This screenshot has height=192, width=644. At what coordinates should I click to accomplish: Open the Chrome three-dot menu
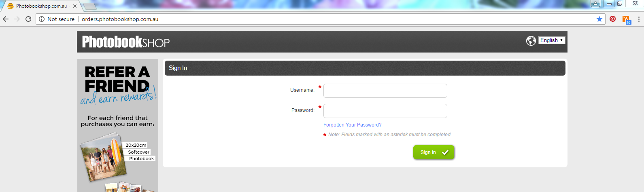639,19
